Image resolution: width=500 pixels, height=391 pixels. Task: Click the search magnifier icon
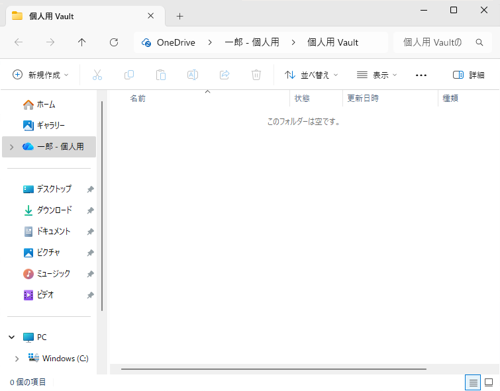pos(479,42)
